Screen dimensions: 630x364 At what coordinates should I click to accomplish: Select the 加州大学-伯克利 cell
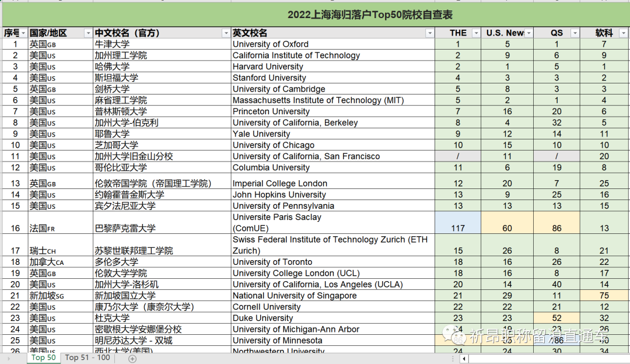162,123
